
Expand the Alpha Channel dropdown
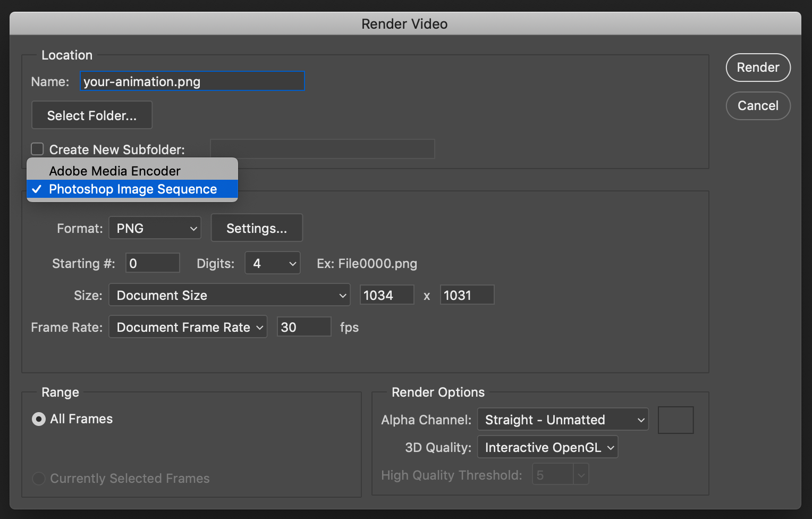tap(563, 420)
